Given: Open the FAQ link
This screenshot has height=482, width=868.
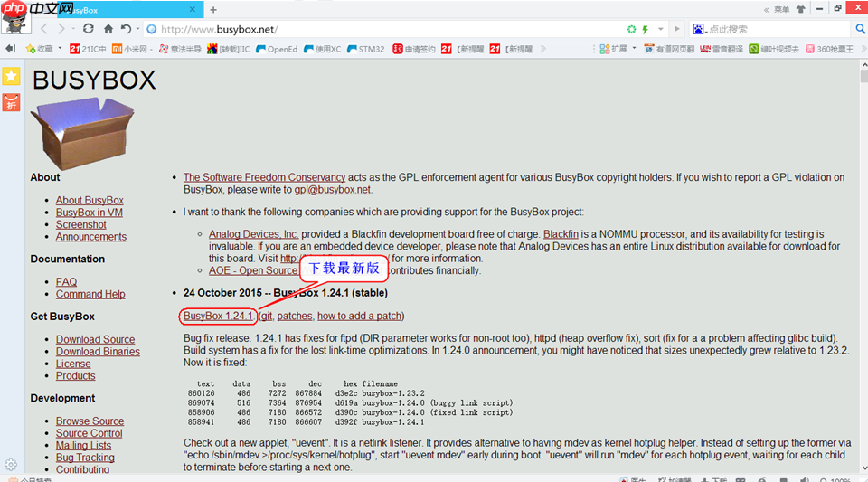Looking at the screenshot, I should pos(66,282).
